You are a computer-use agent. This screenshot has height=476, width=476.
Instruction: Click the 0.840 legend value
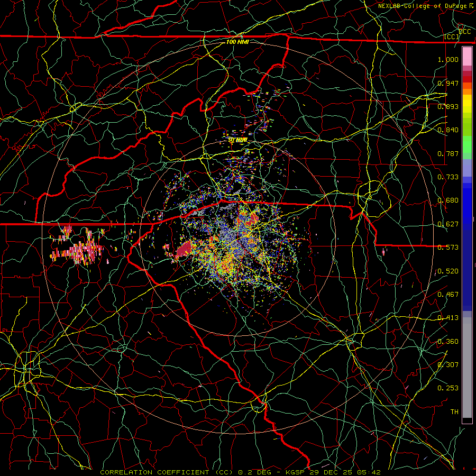pyautogui.click(x=448, y=130)
